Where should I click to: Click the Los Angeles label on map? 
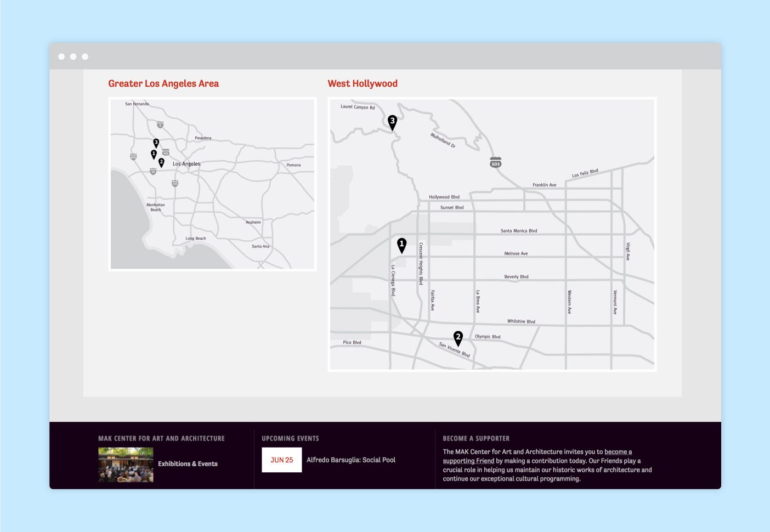(186, 164)
